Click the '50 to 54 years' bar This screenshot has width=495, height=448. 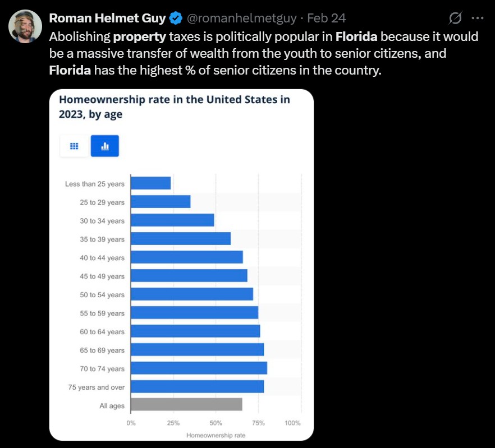click(x=192, y=294)
